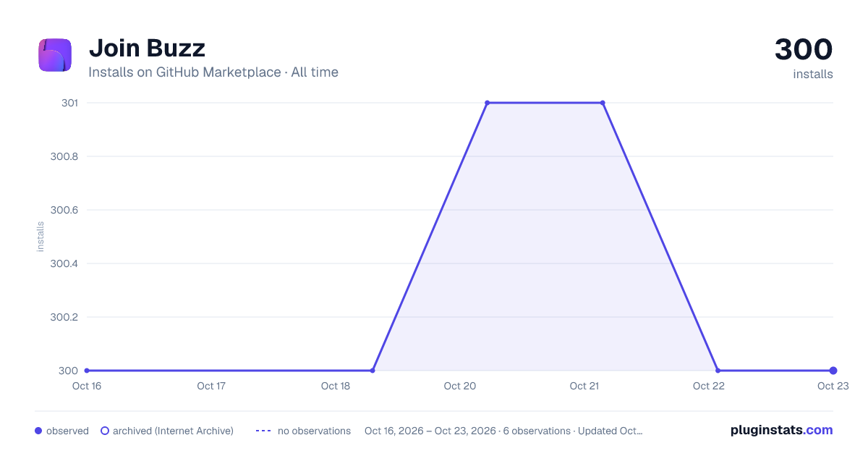
Task: Select the second 301 peak data point near Oct 21
Action: pyautogui.click(x=603, y=103)
